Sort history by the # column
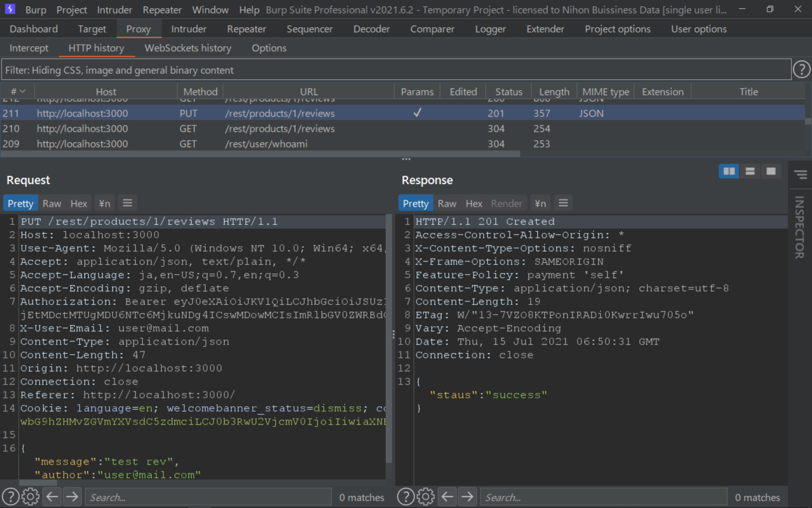Image resolution: width=812 pixels, height=508 pixels. pyautogui.click(x=18, y=91)
